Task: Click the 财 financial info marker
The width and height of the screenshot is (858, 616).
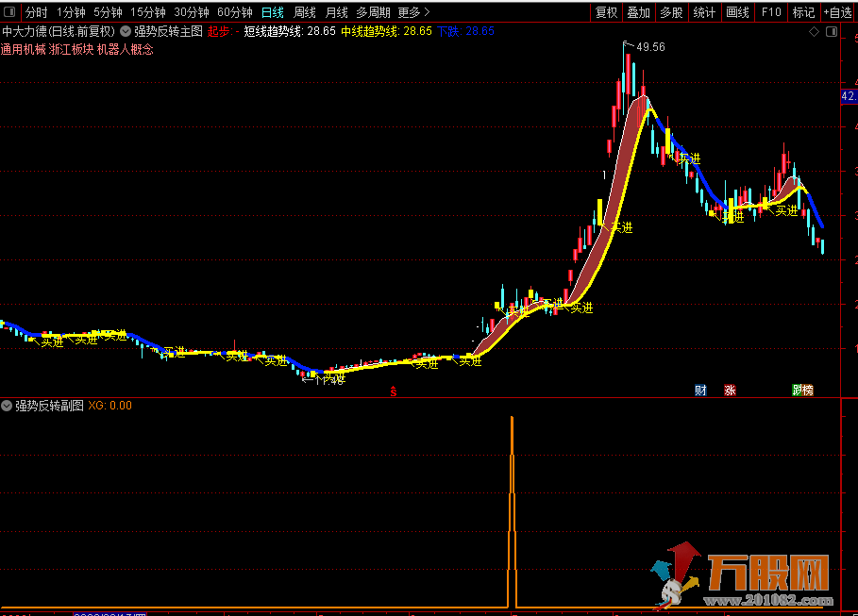Action: pyautogui.click(x=700, y=390)
